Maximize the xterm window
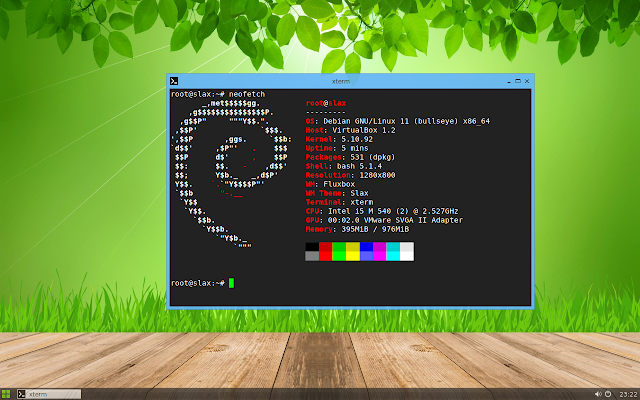This screenshot has width=640, height=400. click(x=518, y=81)
